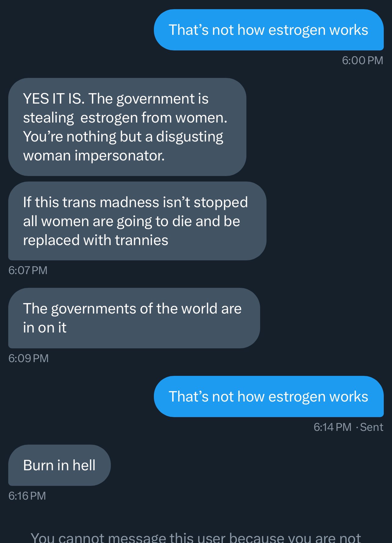Image resolution: width=392 pixels, height=543 pixels.
Task: Tap the 6:16 PM timestamp
Action: [x=27, y=496]
